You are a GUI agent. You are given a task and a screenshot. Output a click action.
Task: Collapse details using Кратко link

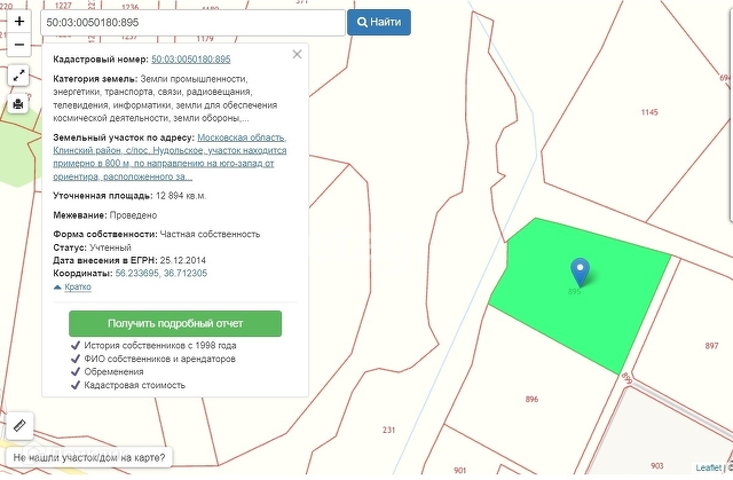(x=77, y=287)
